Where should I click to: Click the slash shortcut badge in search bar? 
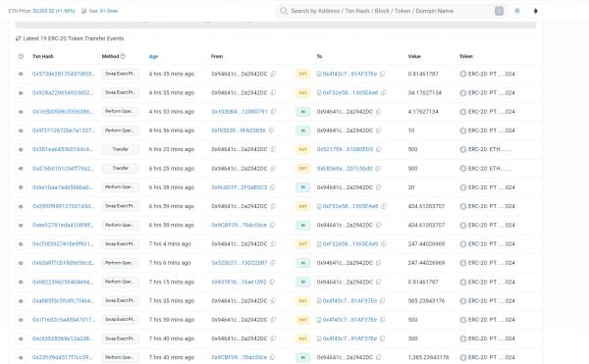499,11
